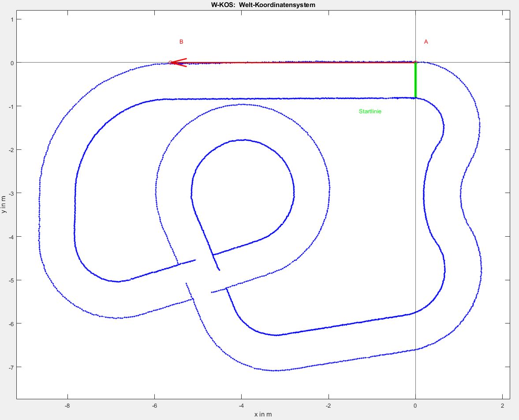This screenshot has width=519, height=420.
Task: Select the red "B" point label
Action: point(181,42)
